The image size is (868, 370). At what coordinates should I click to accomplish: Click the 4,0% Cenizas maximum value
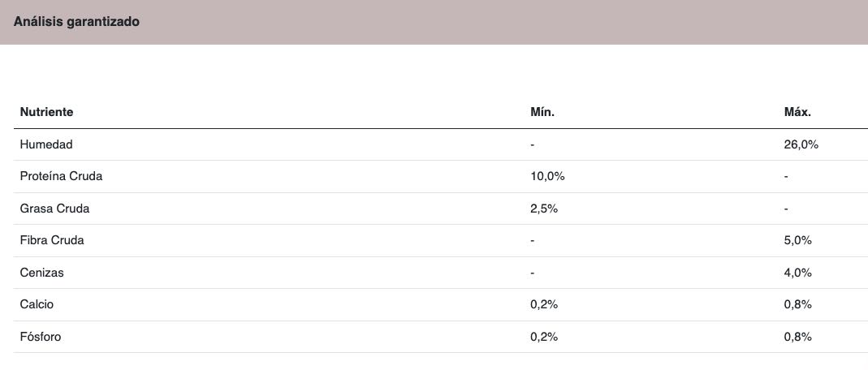tap(797, 273)
